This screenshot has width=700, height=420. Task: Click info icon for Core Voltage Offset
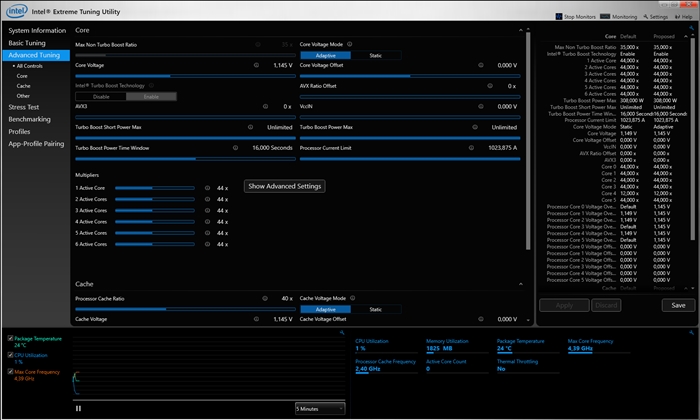(x=481, y=65)
